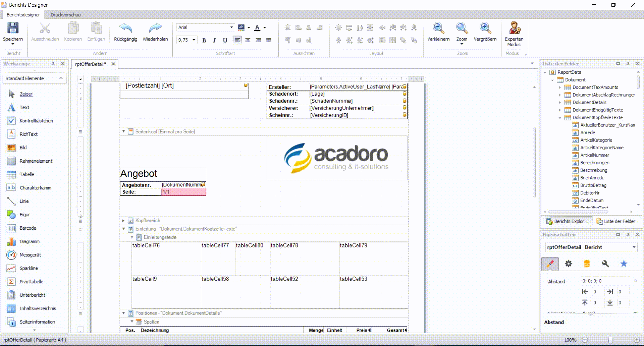Viewport: 644px width, 346px height.
Task: Open the Berichts Explorer panel tab
Action: coord(567,221)
